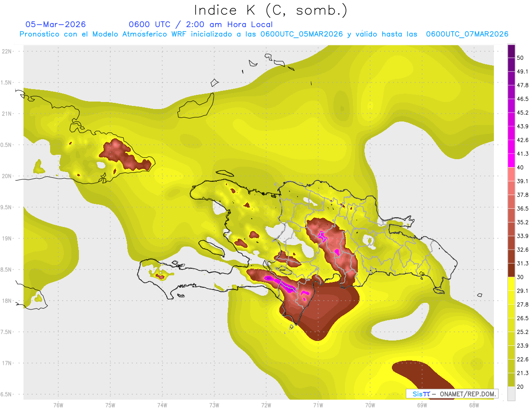Click the magenta swatch between 40 and 41.3

tap(511, 160)
